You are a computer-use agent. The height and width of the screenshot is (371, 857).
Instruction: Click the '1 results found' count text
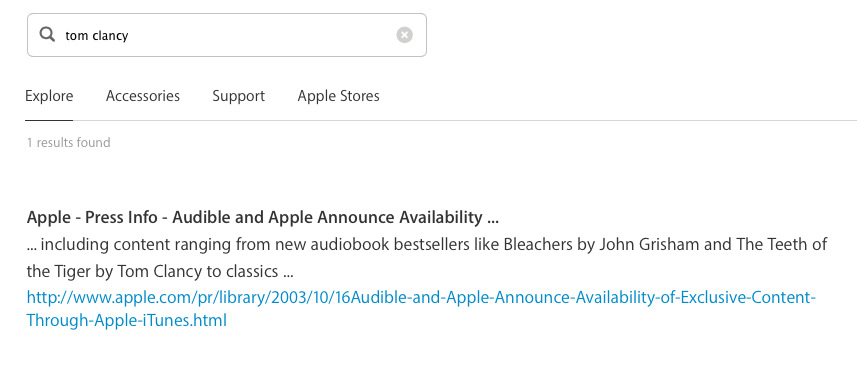[x=69, y=143]
